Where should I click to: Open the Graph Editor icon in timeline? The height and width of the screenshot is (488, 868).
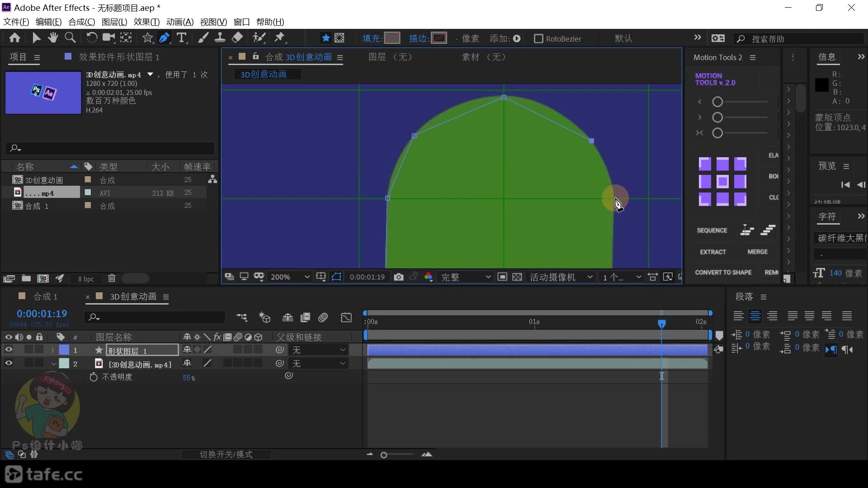tap(346, 318)
